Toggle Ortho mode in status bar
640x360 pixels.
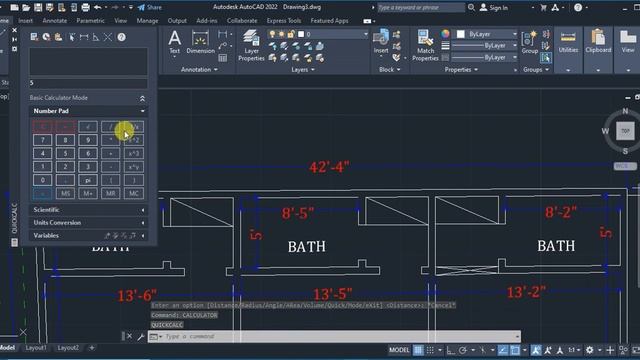[451, 350]
